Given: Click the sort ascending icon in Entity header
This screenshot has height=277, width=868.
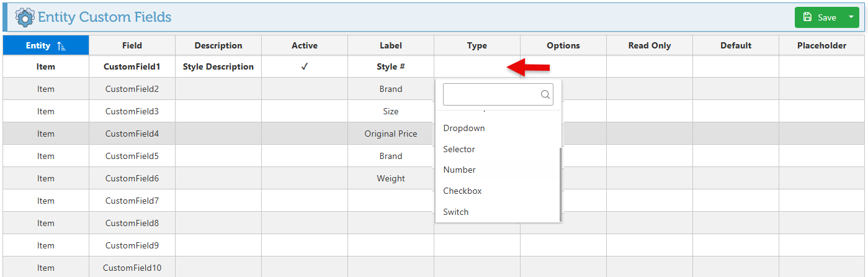Looking at the screenshot, I should tap(61, 45).
